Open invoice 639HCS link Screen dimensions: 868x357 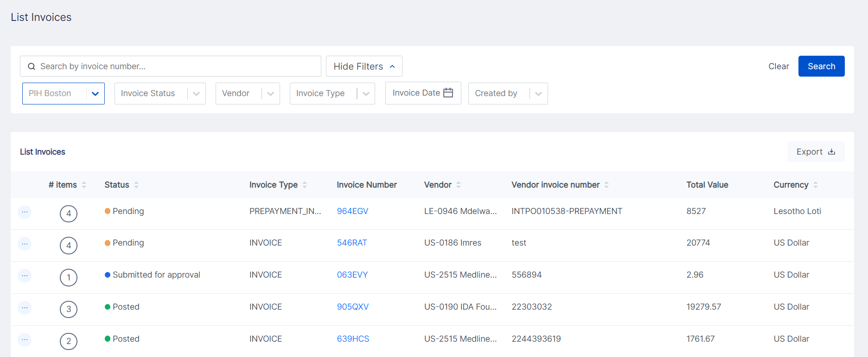pos(353,339)
